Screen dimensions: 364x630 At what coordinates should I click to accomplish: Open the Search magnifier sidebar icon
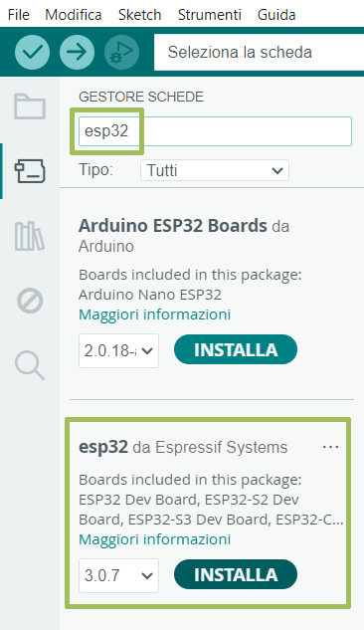point(30,365)
